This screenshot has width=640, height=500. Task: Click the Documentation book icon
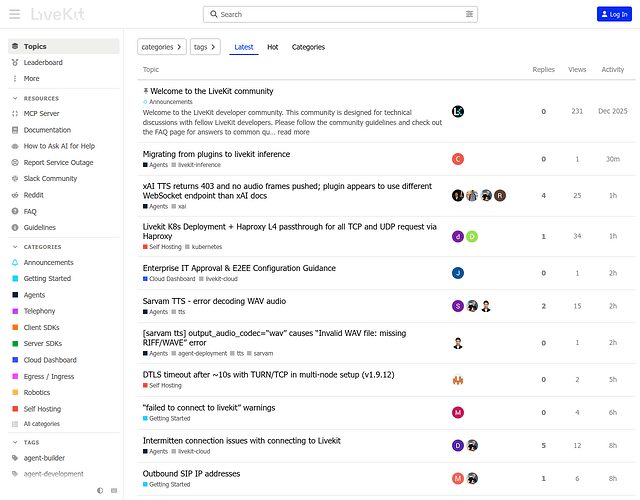coord(15,130)
